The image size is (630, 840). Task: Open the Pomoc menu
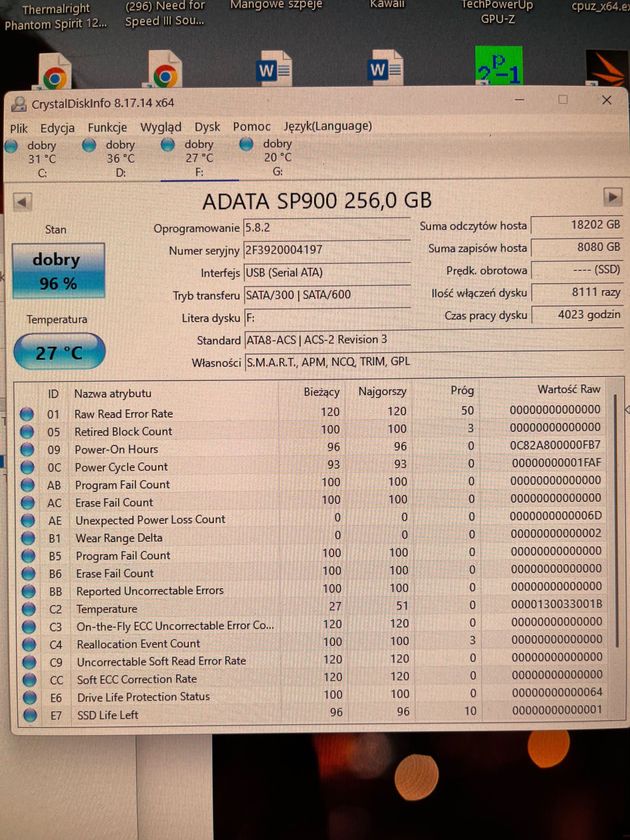[x=251, y=126]
